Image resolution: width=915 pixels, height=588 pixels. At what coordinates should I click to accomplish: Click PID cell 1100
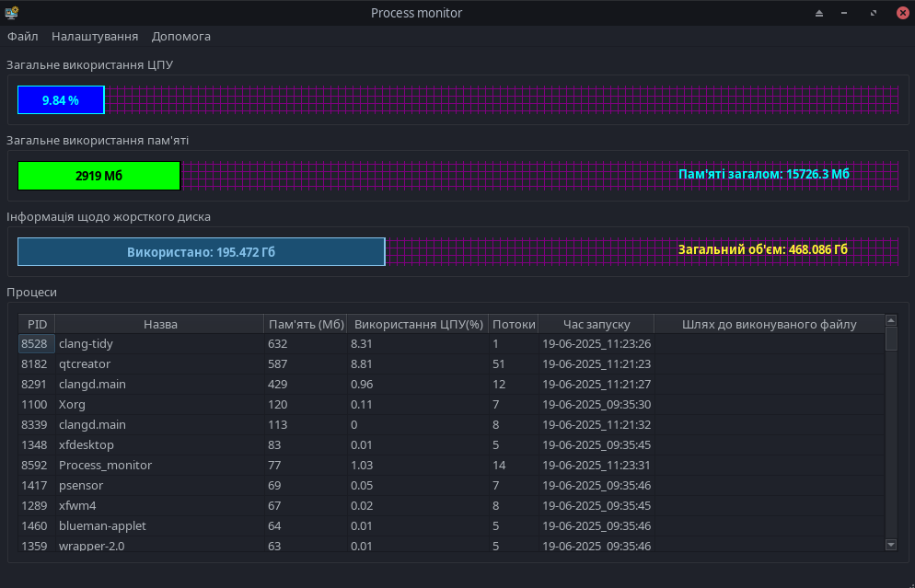point(34,404)
